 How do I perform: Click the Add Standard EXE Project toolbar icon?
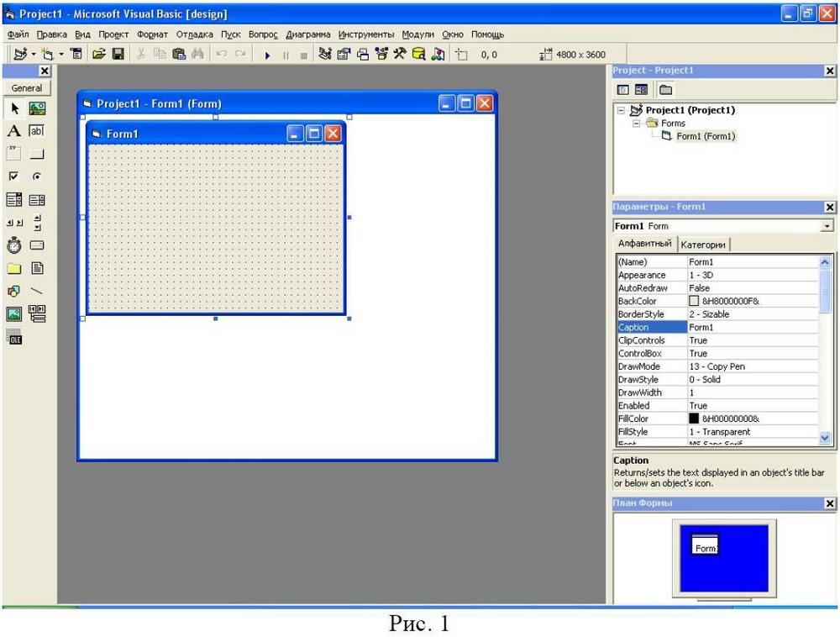pyautogui.click(x=20, y=54)
